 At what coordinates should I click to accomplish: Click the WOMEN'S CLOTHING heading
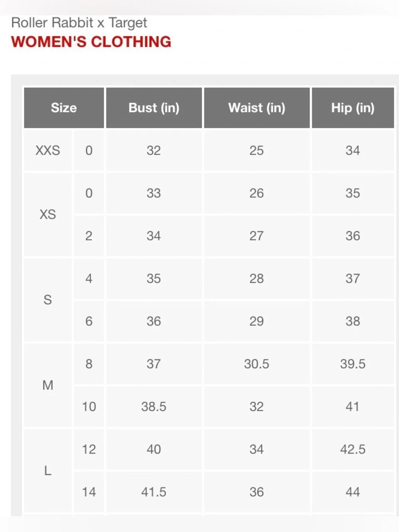tap(91, 42)
